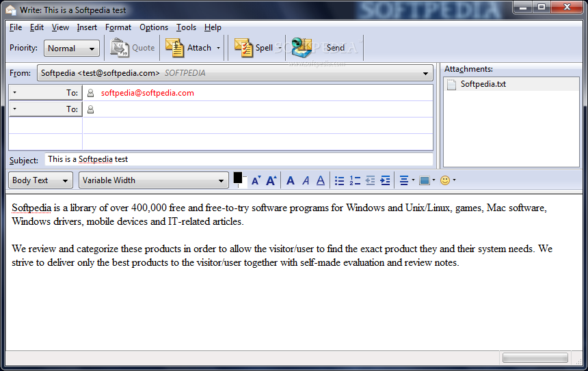Click the larger font size icon
This screenshot has width=588, height=371.
[x=271, y=180]
